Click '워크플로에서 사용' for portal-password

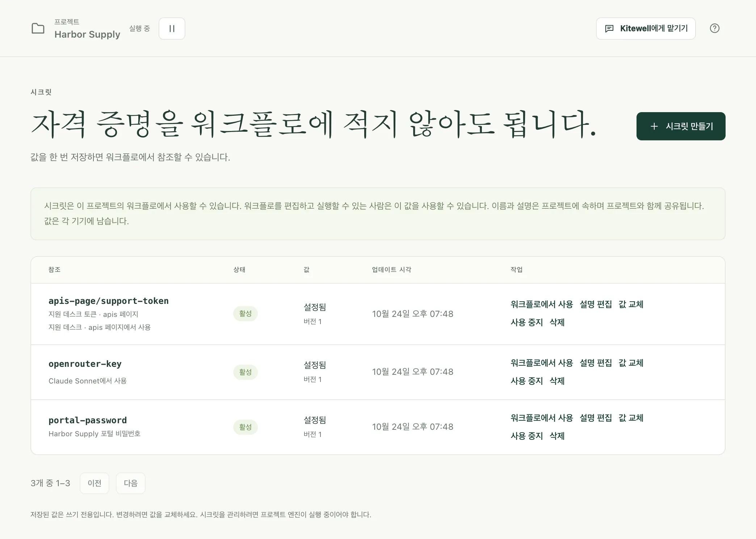(542, 418)
